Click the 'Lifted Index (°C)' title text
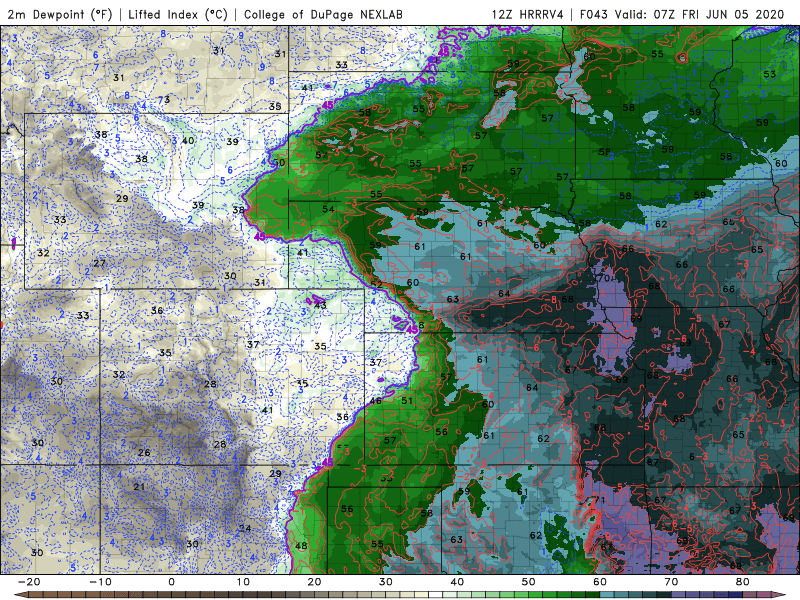The height and width of the screenshot is (600, 800). coord(178,14)
